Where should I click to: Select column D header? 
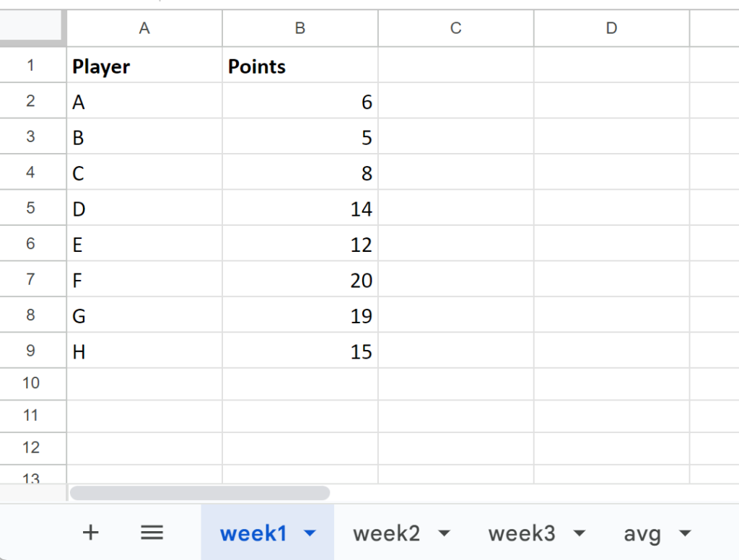coord(611,28)
